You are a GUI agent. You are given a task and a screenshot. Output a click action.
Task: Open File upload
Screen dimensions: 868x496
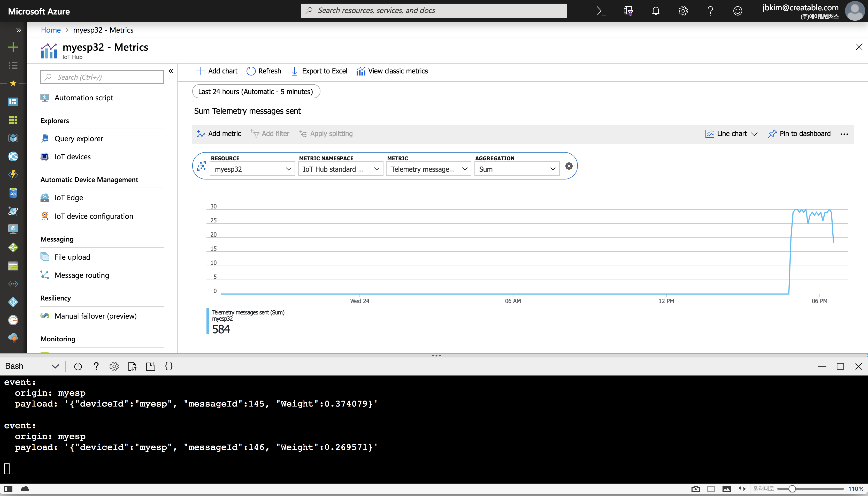point(72,257)
